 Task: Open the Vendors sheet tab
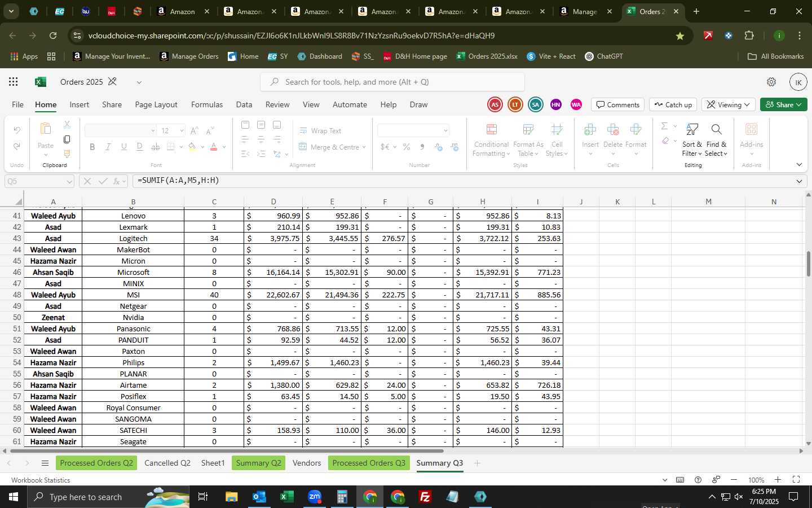pyautogui.click(x=307, y=463)
